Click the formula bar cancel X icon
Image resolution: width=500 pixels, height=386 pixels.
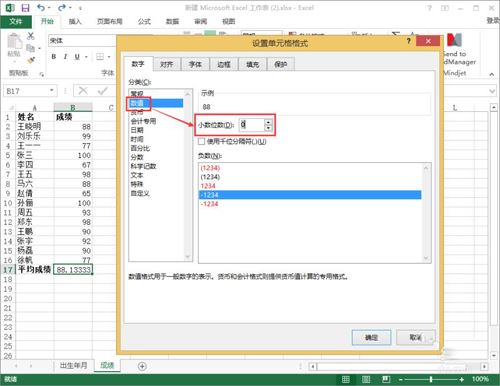pos(83,91)
